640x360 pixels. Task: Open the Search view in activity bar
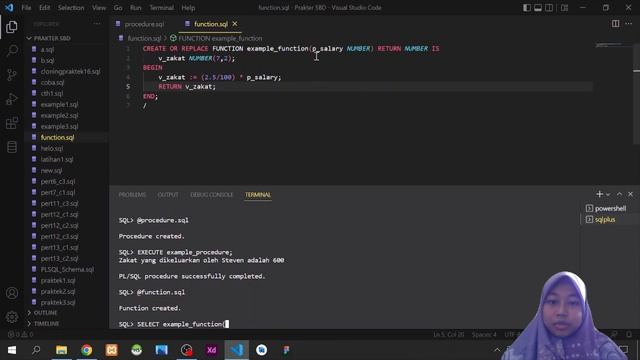(12, 51)
